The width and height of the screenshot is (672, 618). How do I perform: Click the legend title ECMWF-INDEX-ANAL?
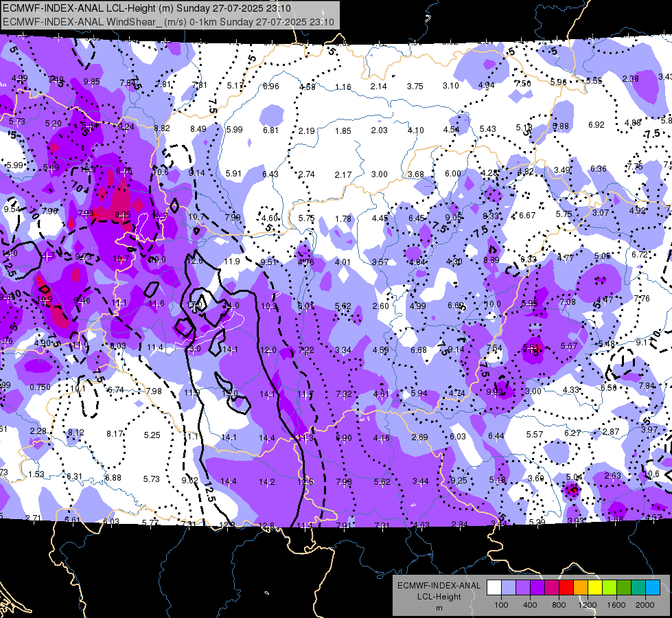click(439, 586)
